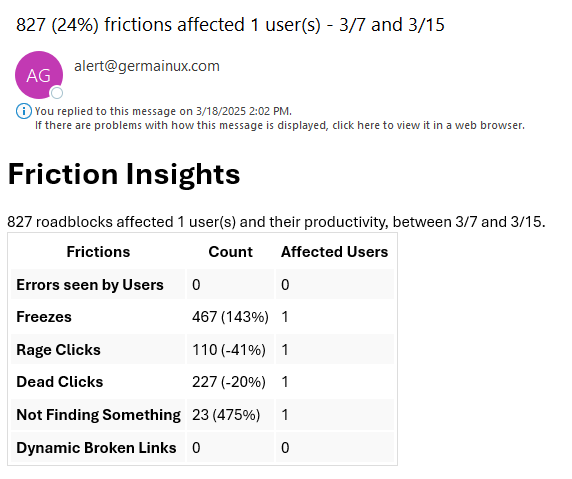Viewport: 572px width, 479px height.
Task: Select the Errors seen by Users row
Action: coord(202,284)
